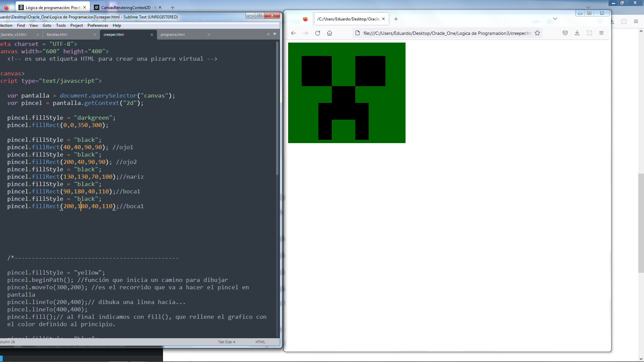Viewport: 644px width, 362px height.
Task: Open the Firefox application hamburger menu
Action: 601,33
